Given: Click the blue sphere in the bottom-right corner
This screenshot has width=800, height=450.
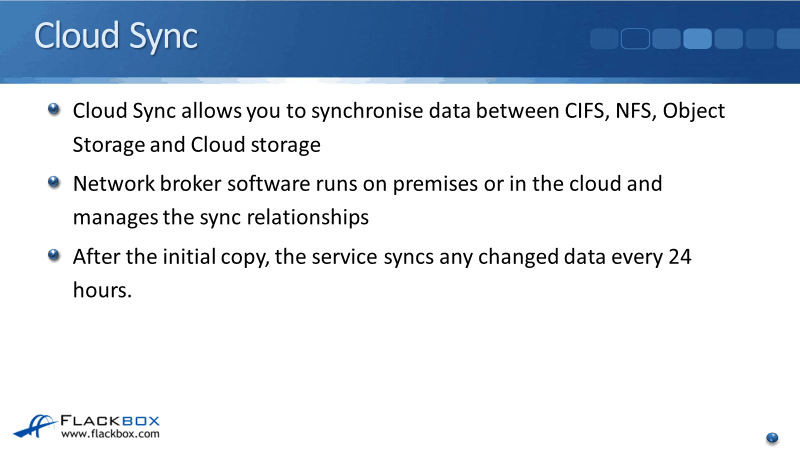Looking at the screenshot, I should pos(772,437).
